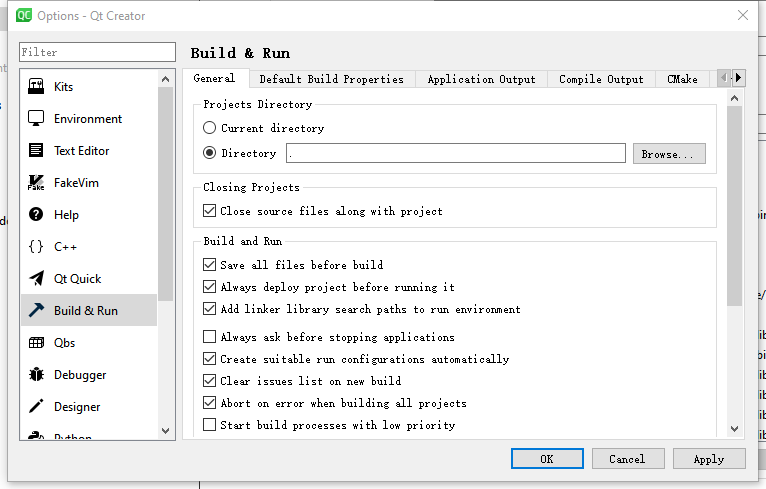Switch to the Compile Output tab
The height and width of the screenshot is (489, 766).
click(601, 79)
